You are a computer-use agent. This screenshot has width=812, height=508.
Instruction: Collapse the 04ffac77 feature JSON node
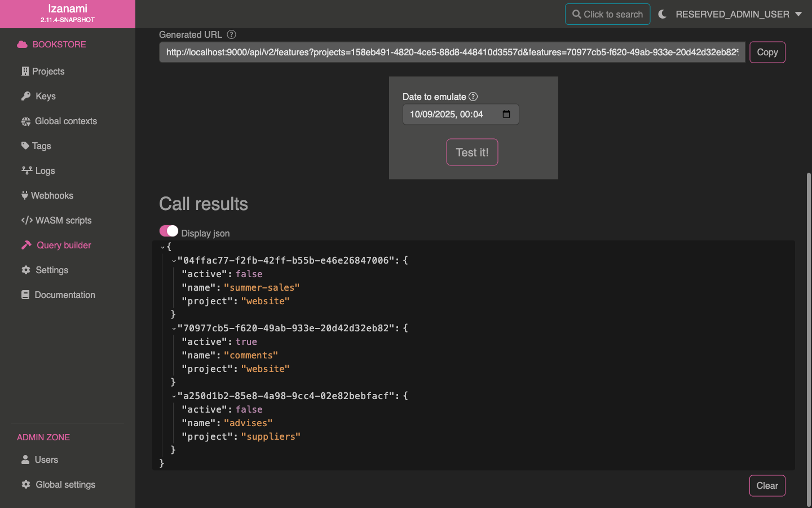pyautogui.click(x=174, y=261)
